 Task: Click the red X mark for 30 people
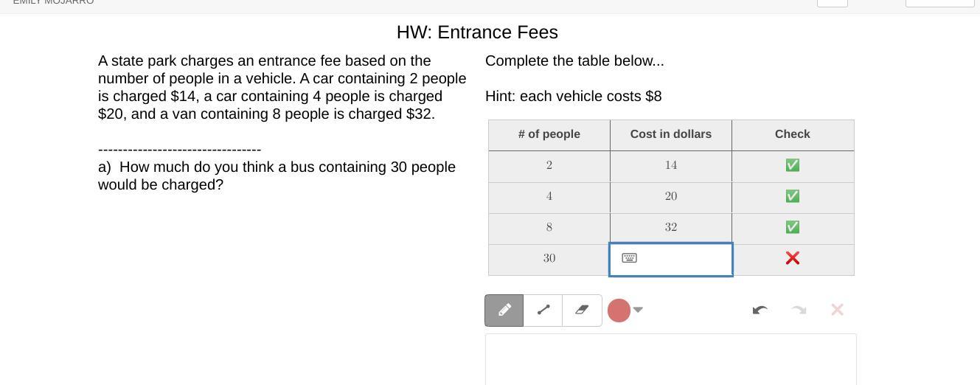click(793, 258)
